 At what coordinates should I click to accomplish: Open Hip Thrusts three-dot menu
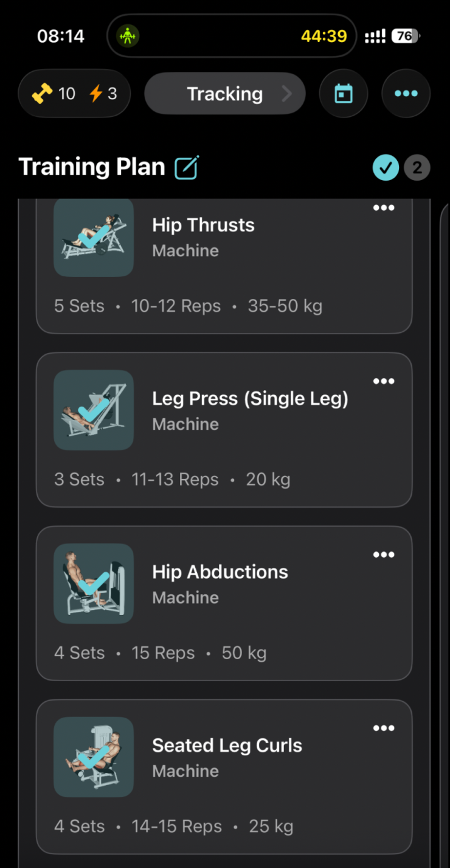384,208
